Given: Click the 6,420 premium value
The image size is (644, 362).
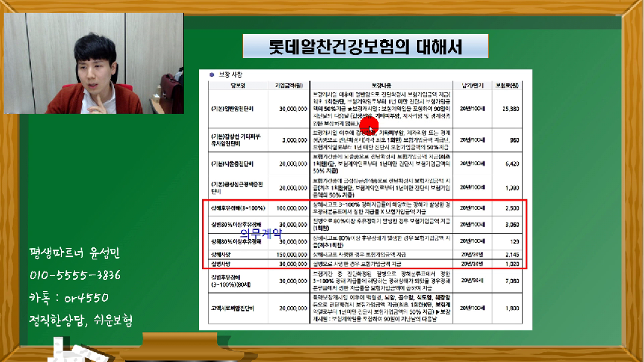Looking at the screenshot, I should (x=512, y=164).
